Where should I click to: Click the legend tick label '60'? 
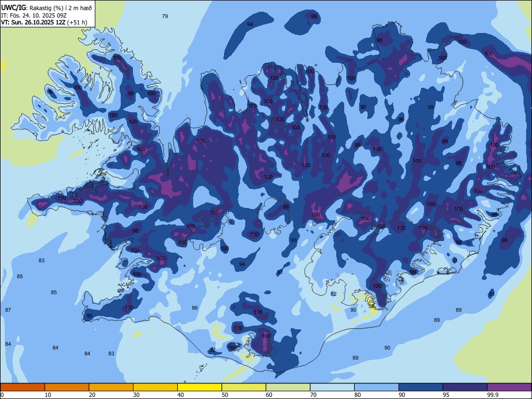pyautogui.click(x=269, y=395)
